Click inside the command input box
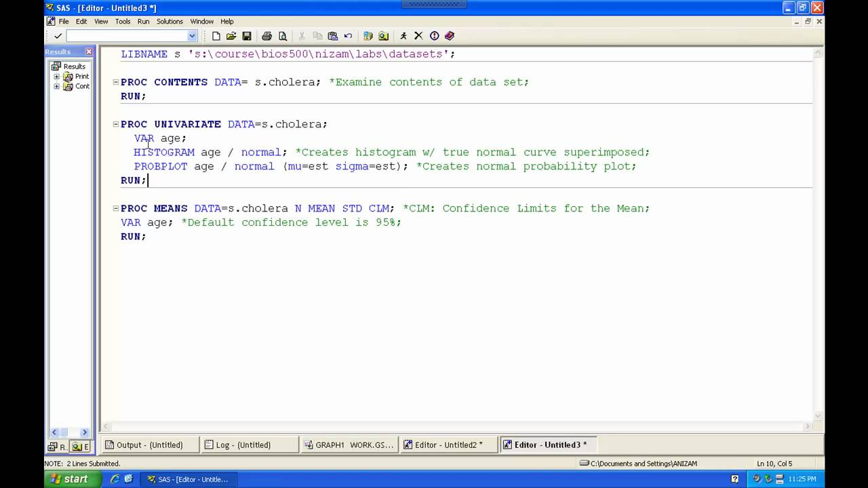The height and width of the screenshot is (488, 868). coord(127,36)
